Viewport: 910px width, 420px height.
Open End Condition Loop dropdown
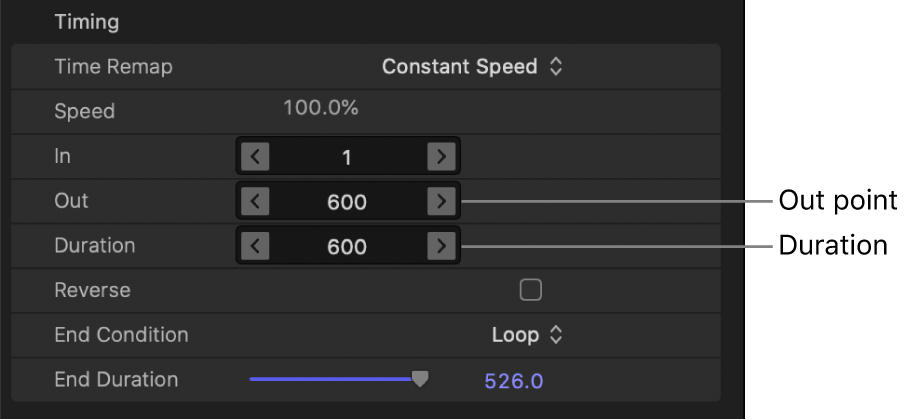527,335
